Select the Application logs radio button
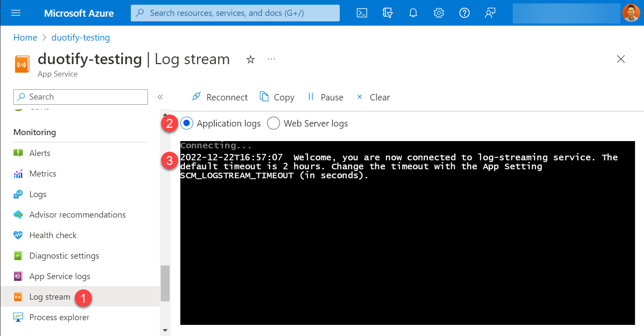 (187, 124)
